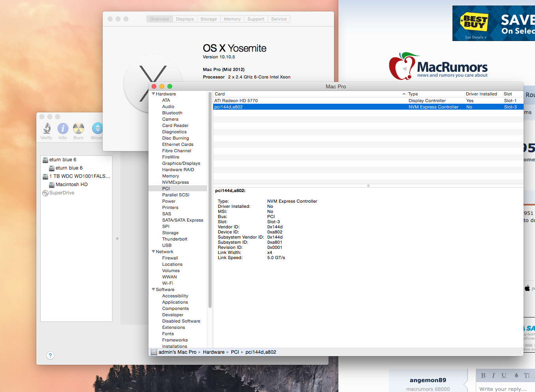Screen dimensions: 535x392
Task: Select Ethernet Cards in sidebar
Action: point(178,144)
